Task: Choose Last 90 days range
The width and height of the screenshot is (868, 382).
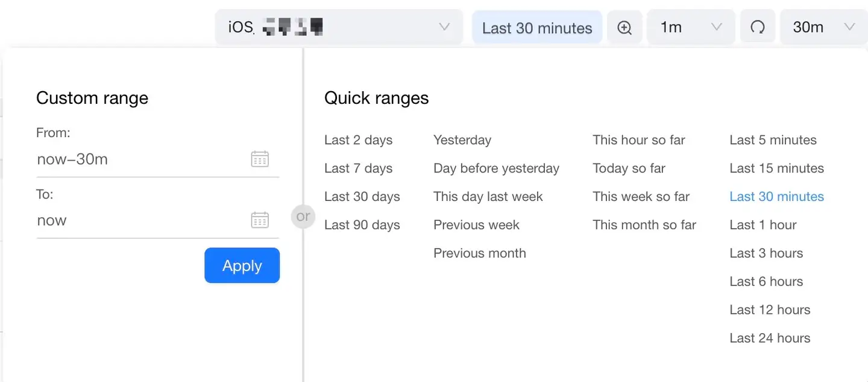Action: (x=362, y=225)
